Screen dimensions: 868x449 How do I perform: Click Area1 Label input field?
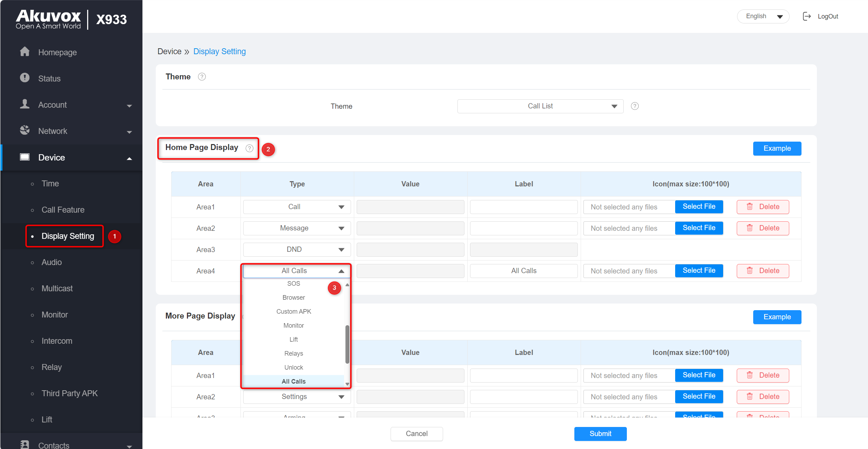click(x=524, y=207)
